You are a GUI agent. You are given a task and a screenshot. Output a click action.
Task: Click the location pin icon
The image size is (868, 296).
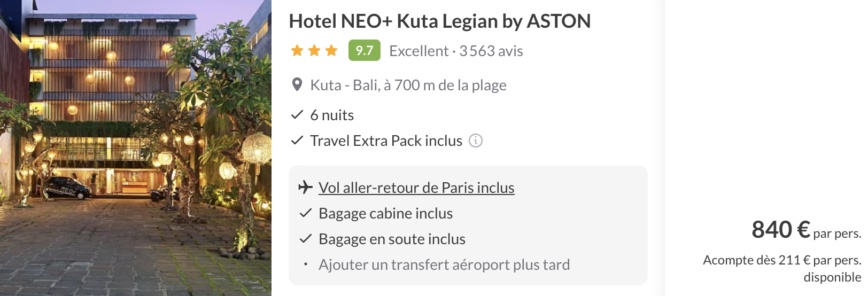[297, 85]
